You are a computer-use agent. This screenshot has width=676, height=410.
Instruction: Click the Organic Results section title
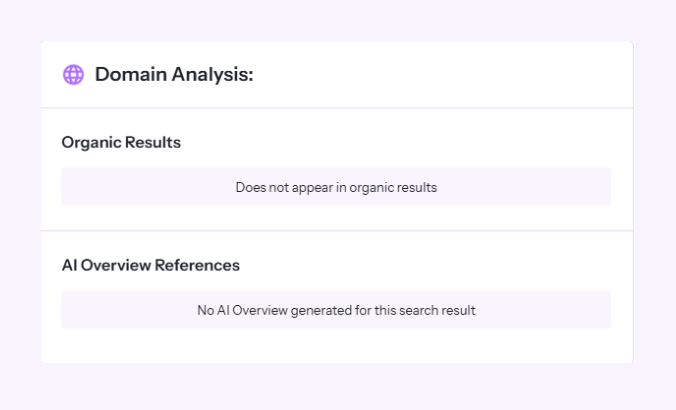(x=121, y=143)
